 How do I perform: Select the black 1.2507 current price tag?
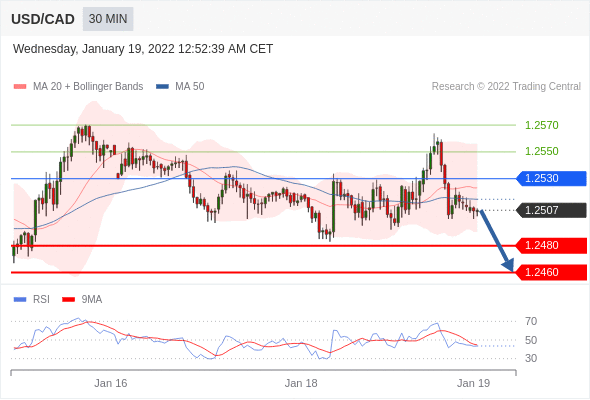click(551, 210)
